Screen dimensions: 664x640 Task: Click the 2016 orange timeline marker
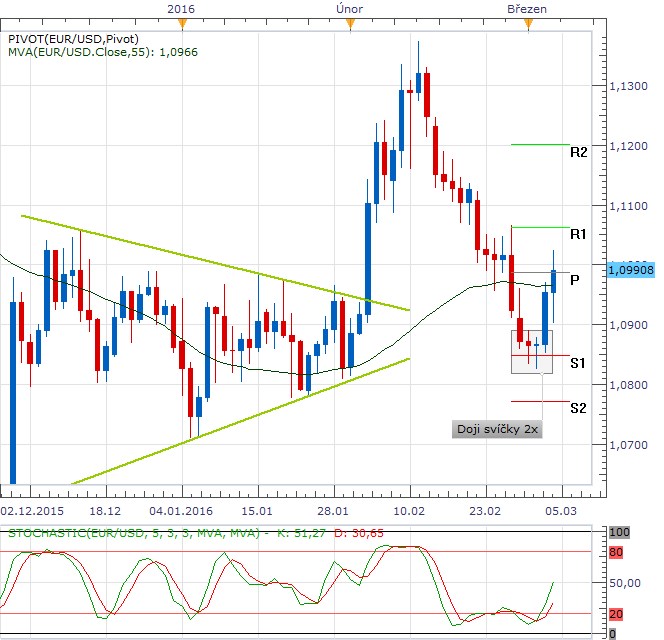tap(182, 24)
